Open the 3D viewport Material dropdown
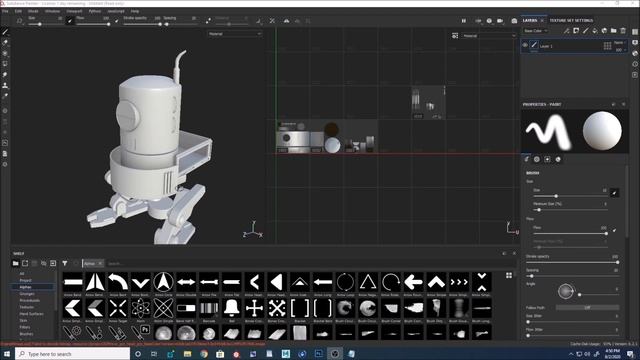The height and width of the screenshot is (360, 640). 235,34
